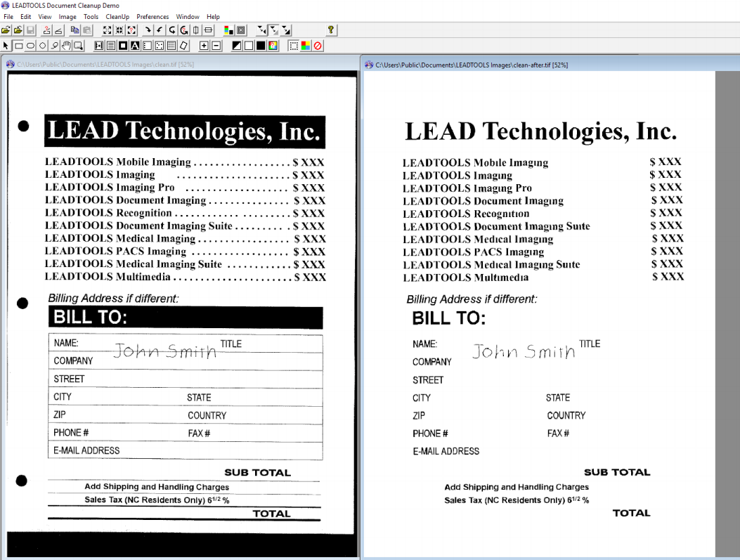Click 'LEADTOOLS Recognition' in the clean.tif window

108,213
